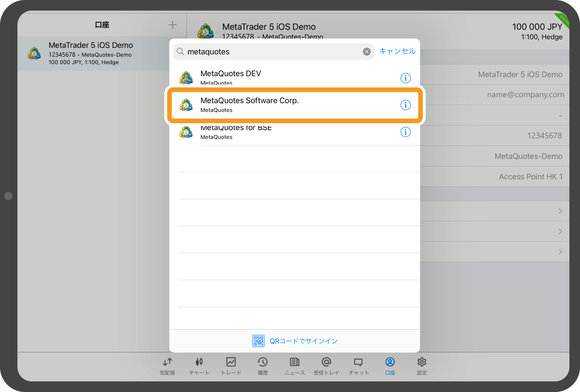Open the 履歴 history tab
Screen dimensions: 580x392
[263, 366]
